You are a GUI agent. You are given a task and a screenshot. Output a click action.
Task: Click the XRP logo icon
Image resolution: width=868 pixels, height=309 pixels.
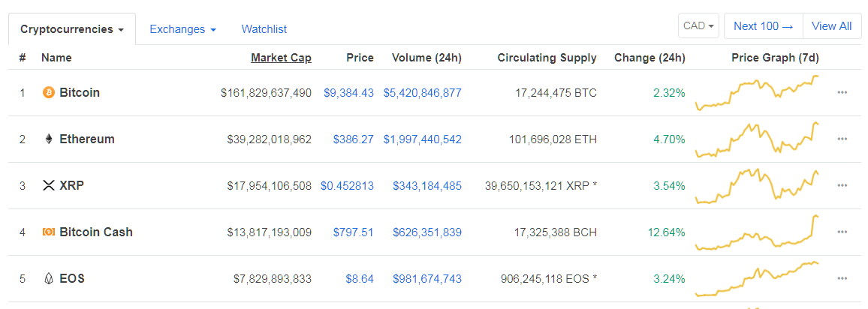coord(49,186)
